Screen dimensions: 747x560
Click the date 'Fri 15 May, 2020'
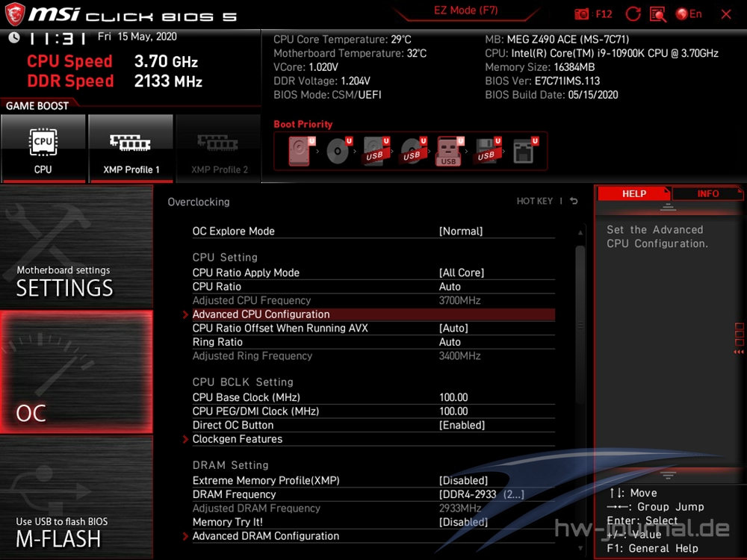(x=137, y=37)
